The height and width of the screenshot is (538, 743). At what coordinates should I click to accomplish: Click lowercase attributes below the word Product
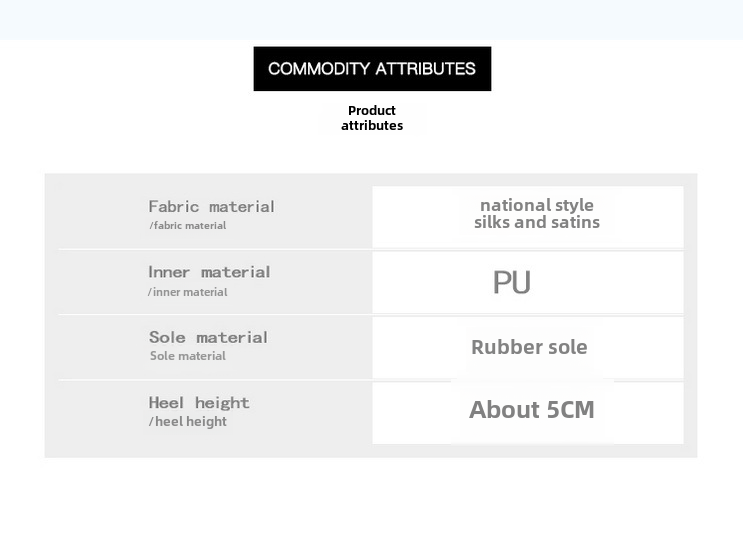click(x=372, y=126)
